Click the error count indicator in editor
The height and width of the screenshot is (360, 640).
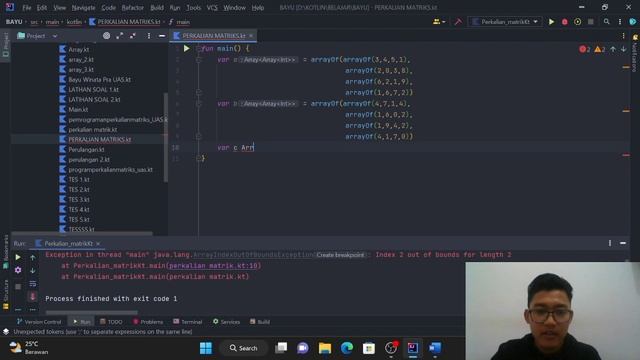tap(584, 49)
